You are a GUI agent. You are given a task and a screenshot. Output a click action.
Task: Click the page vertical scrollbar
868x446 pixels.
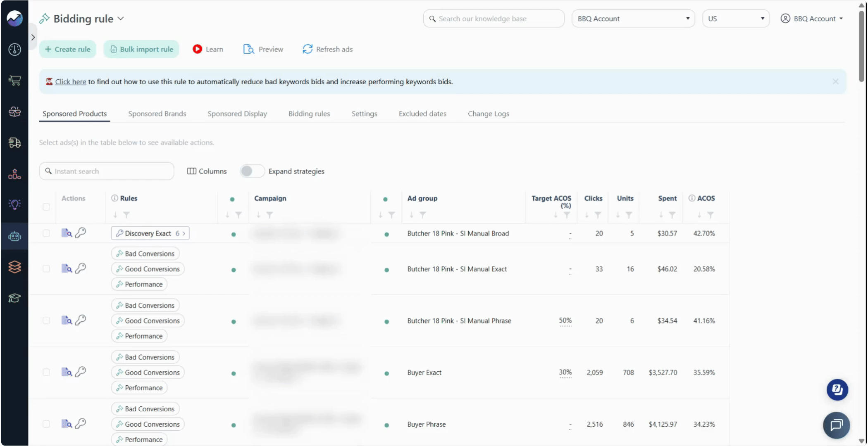[x=862, y=45]
